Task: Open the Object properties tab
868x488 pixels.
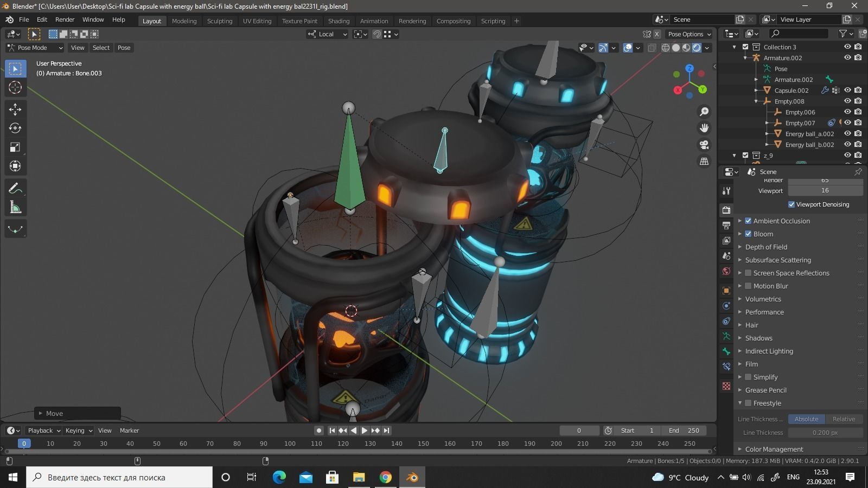Action: (726, 291)
